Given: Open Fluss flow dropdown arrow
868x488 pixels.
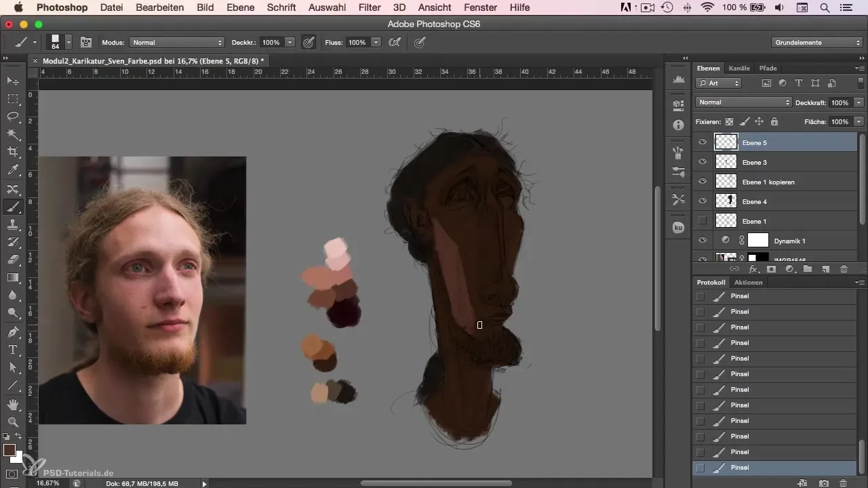Looking at the screenshot, I should pos(376,42).
